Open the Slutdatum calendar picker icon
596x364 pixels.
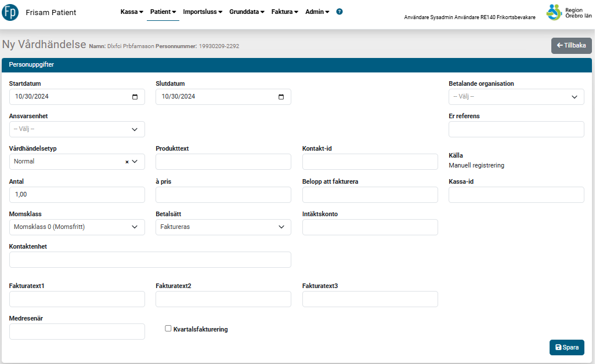[x=281, y=97]
